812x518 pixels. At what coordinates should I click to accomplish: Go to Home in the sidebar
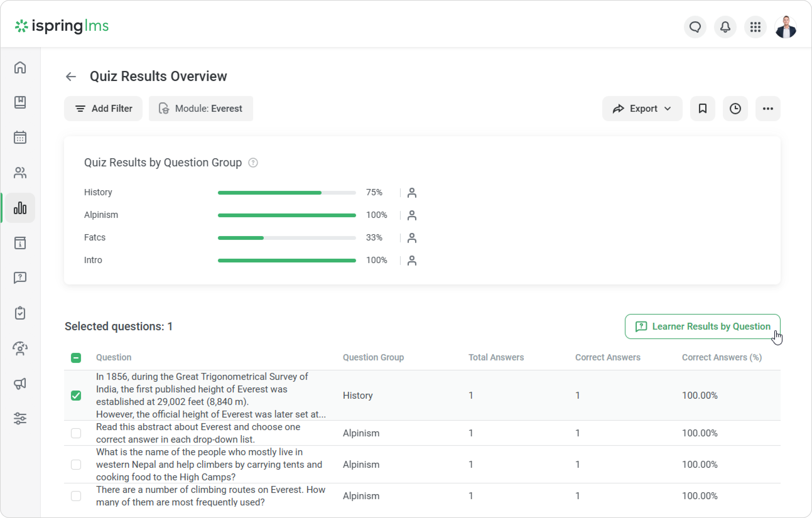pyautogui.click(x=20, y=67)
